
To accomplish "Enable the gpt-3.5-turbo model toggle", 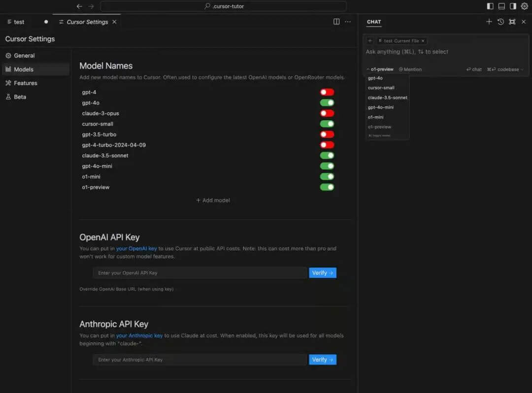I will click(327, 134).
